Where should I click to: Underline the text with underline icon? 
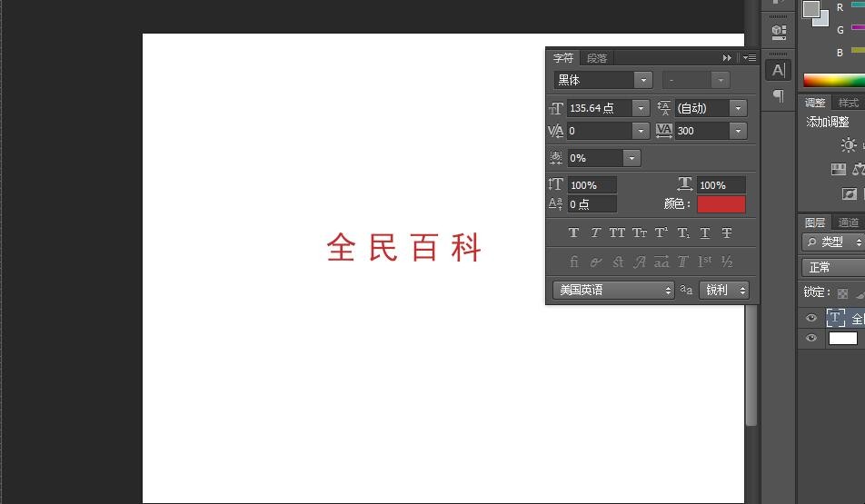(705, 233)
